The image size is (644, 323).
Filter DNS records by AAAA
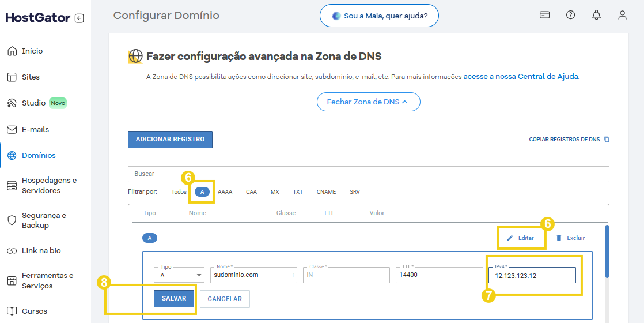(x=225, y=191)
